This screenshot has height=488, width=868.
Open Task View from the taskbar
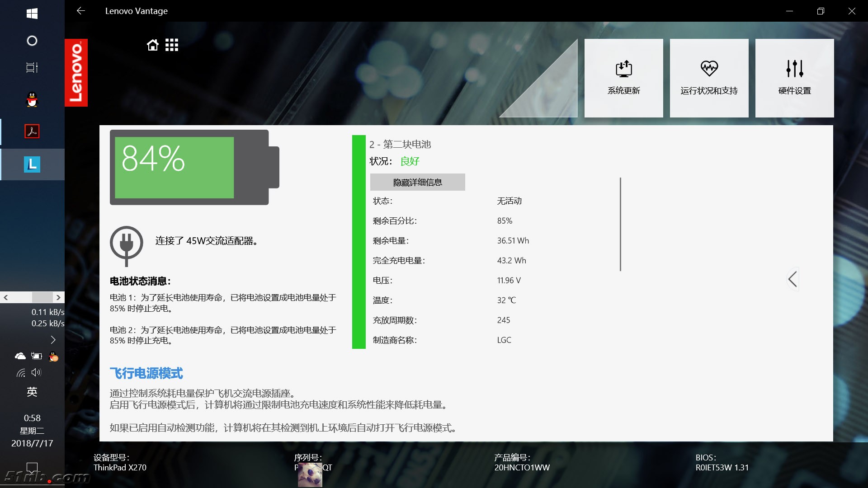(x=32, y=68)
